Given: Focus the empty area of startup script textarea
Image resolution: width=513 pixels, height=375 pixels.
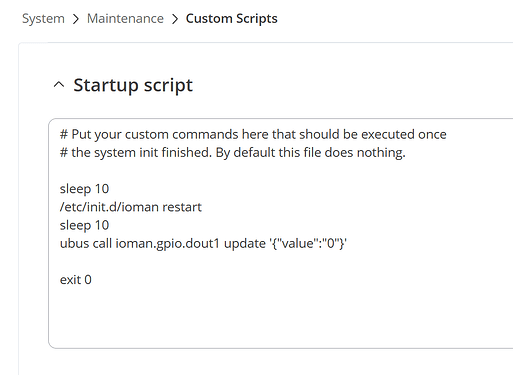Looking at the screenshot, I should coord(280,317).
